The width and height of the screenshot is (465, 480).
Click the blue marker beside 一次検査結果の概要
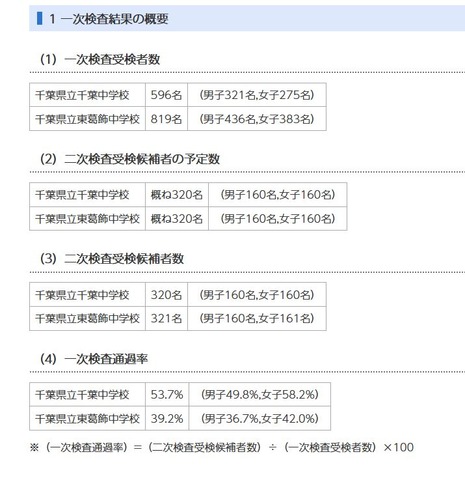pyautogui.click(x=40, y=18)
